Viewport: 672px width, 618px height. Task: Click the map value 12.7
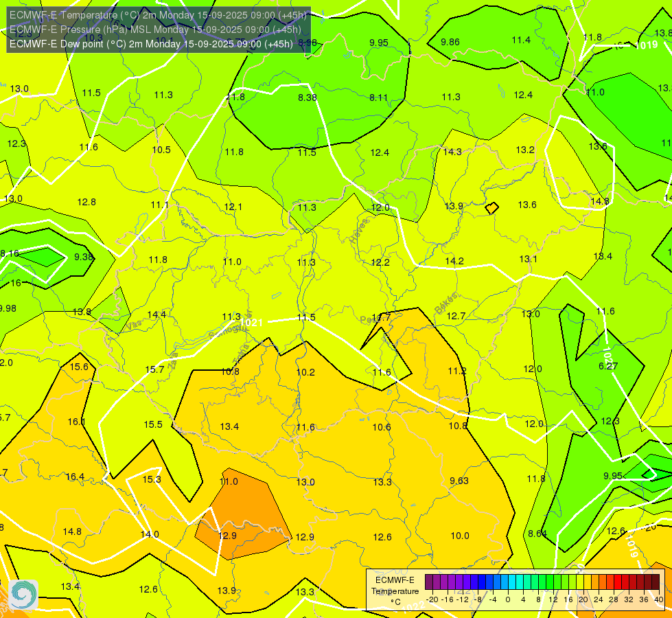(456, 316)
